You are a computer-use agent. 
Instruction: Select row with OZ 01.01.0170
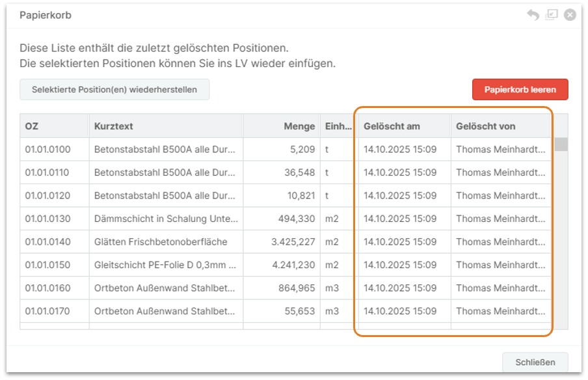click(x=48, y=311)
